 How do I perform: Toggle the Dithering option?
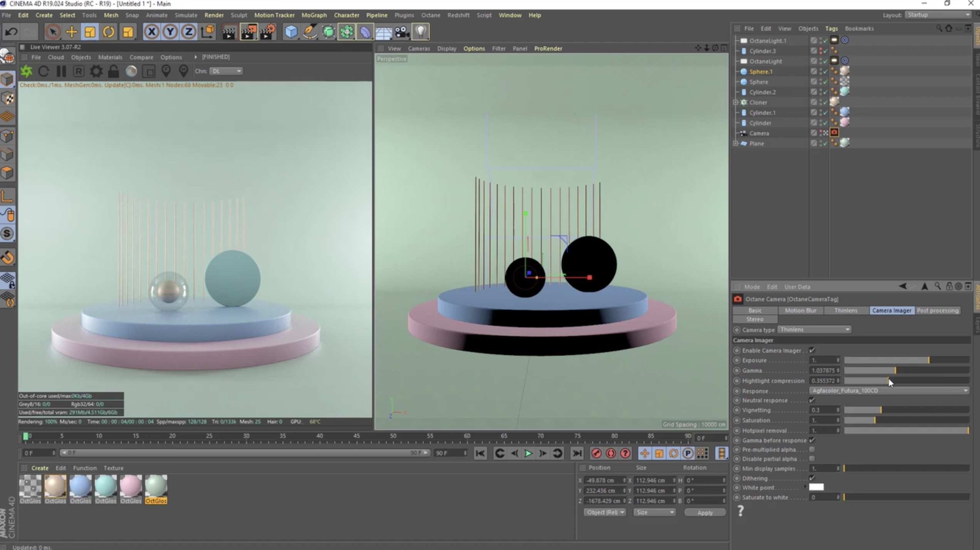click(x=812, y=478)
